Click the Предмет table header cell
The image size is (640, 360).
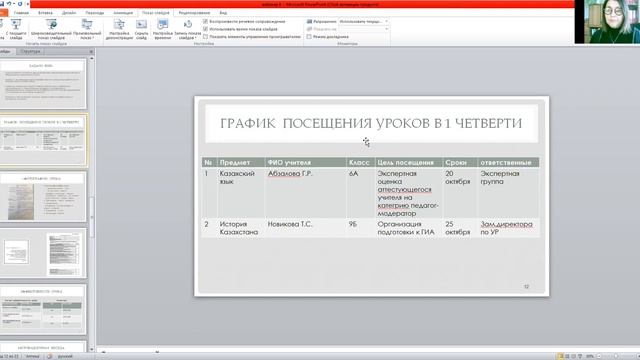click(x=241, y=162)
